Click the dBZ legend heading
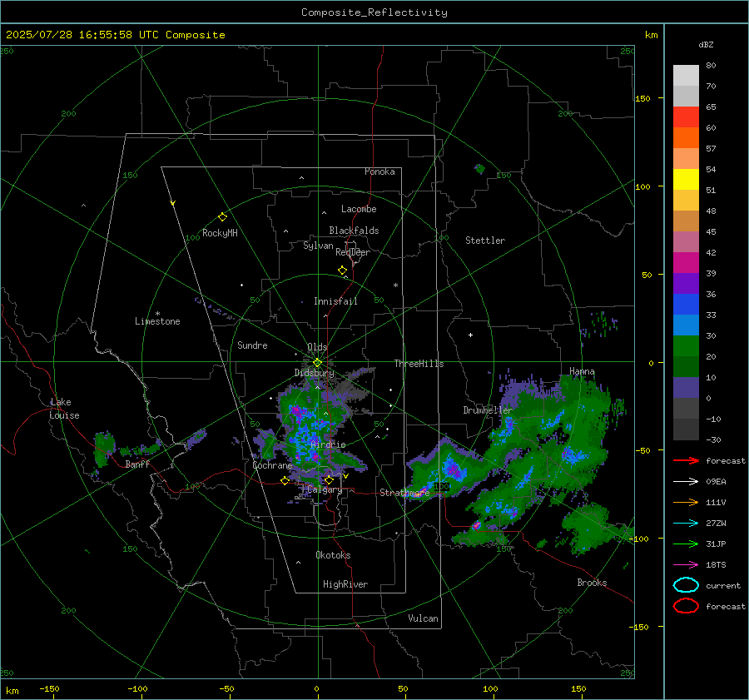The image size is (749, 700). click(x=706, y=44)
